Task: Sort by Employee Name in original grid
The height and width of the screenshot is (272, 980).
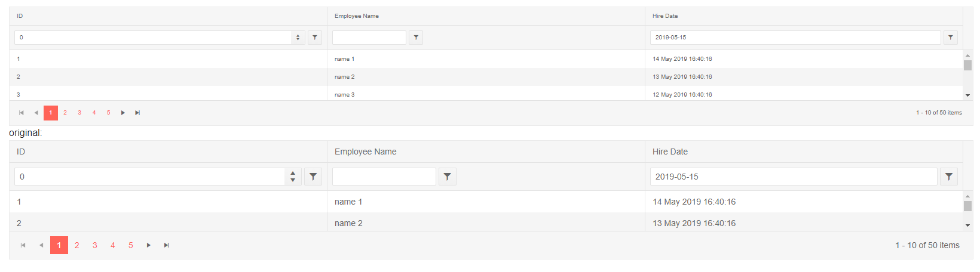Action: (x=366, y=152)
